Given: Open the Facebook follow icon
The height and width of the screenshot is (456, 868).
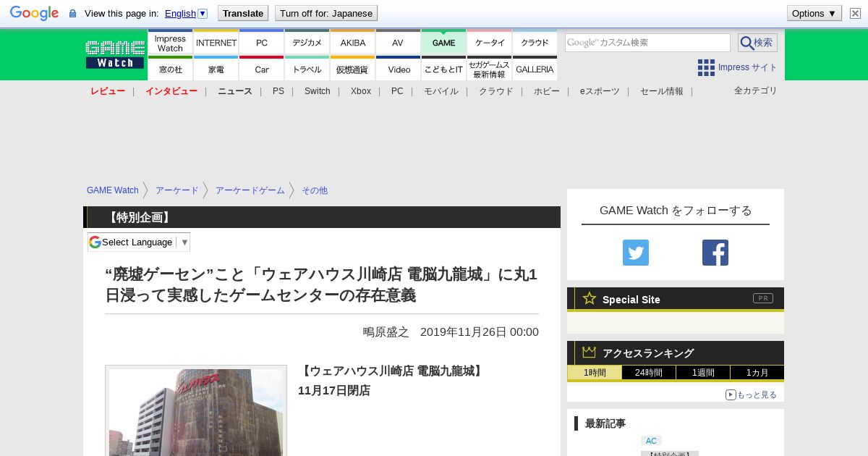Looking at the screenshot, I should 715,253.
